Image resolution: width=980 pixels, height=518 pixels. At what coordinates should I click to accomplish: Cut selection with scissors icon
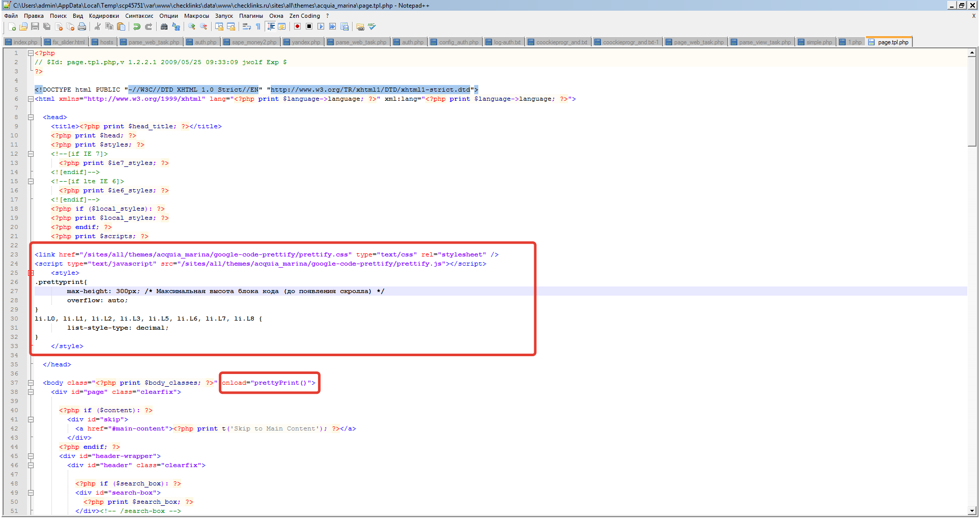point(97,27)
